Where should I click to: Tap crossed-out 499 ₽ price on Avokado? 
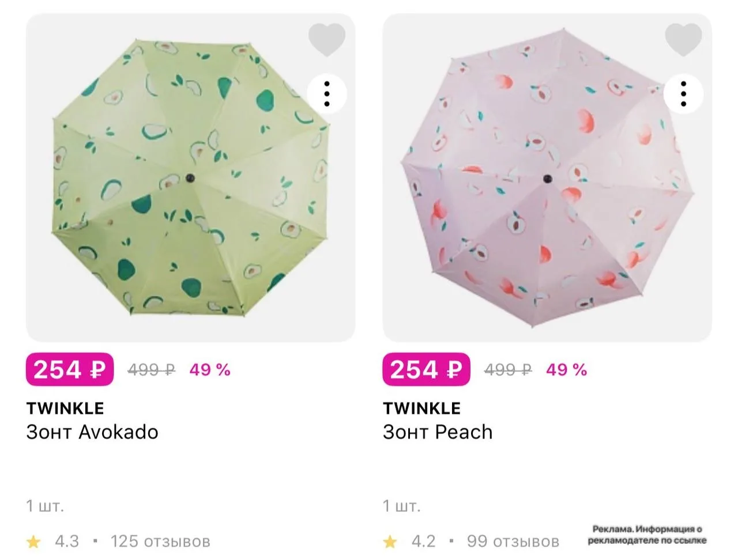click(151, 370)
